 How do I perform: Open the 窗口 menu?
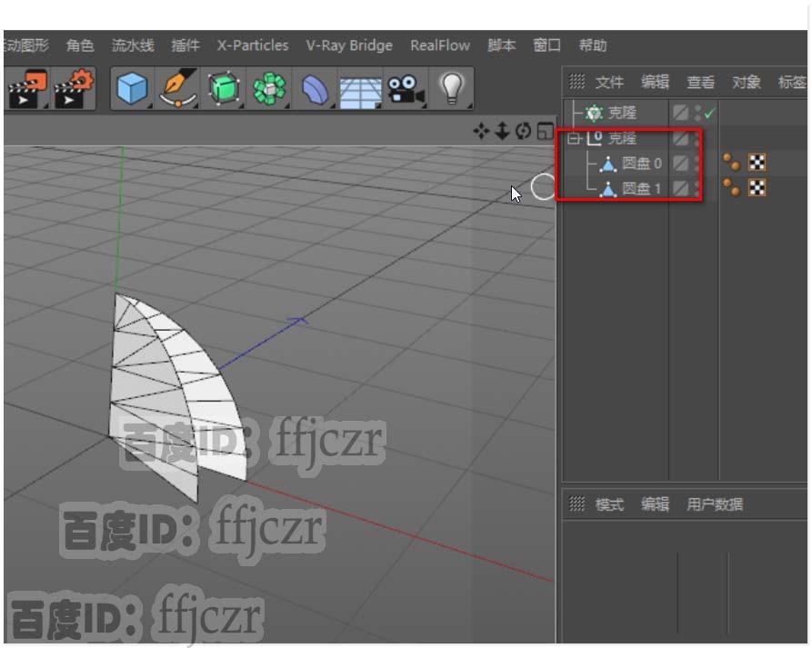click(546, 45)
